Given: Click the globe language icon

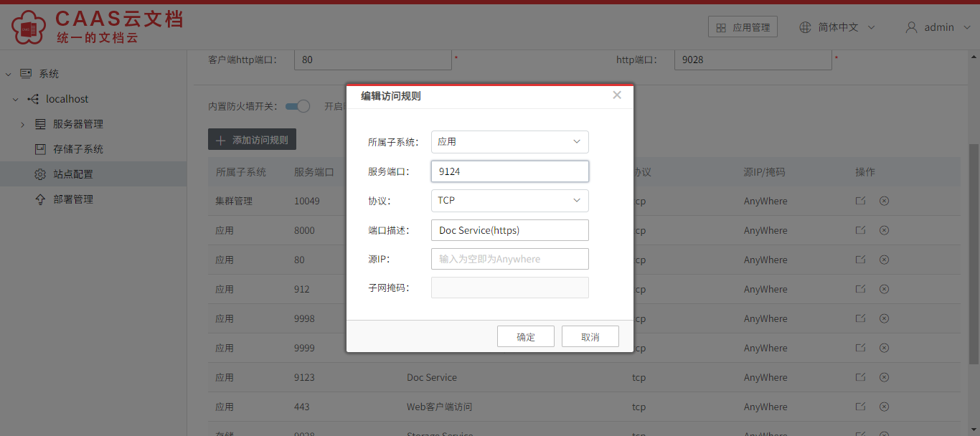Looking at the screenshot, I should pyautogui.click(x=806, y=27).
